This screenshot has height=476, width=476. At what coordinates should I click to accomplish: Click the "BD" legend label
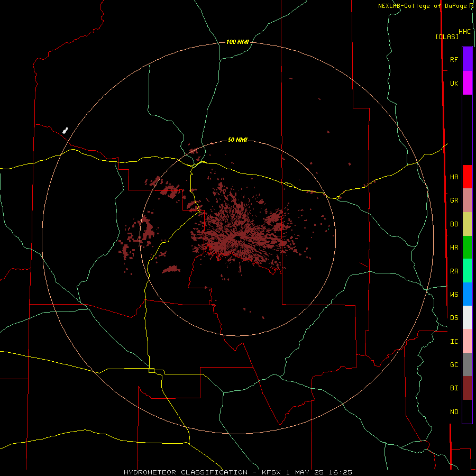coord(454,224)
